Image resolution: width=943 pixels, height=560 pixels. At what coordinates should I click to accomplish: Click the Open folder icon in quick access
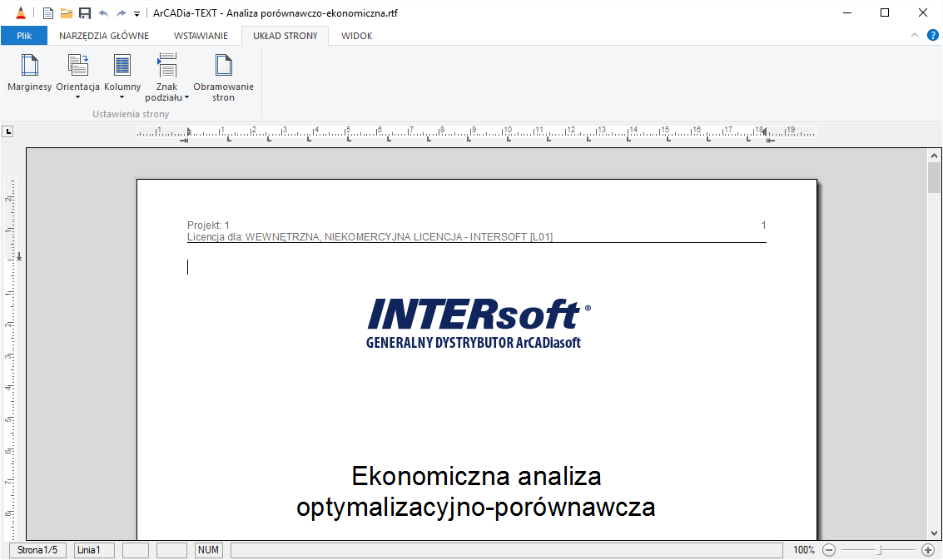pos(66,13)
